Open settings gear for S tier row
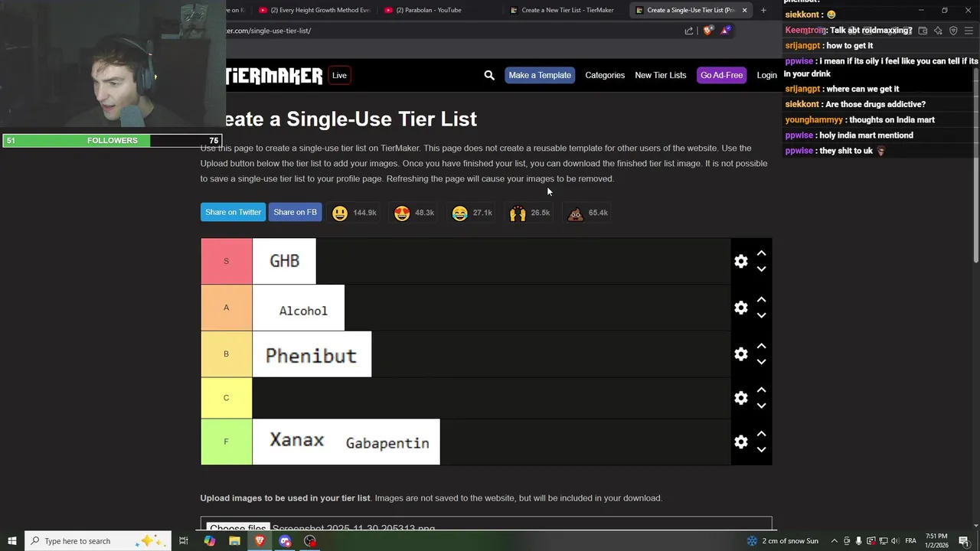Screen dimensions: 980x551 [x=741, y=261]
